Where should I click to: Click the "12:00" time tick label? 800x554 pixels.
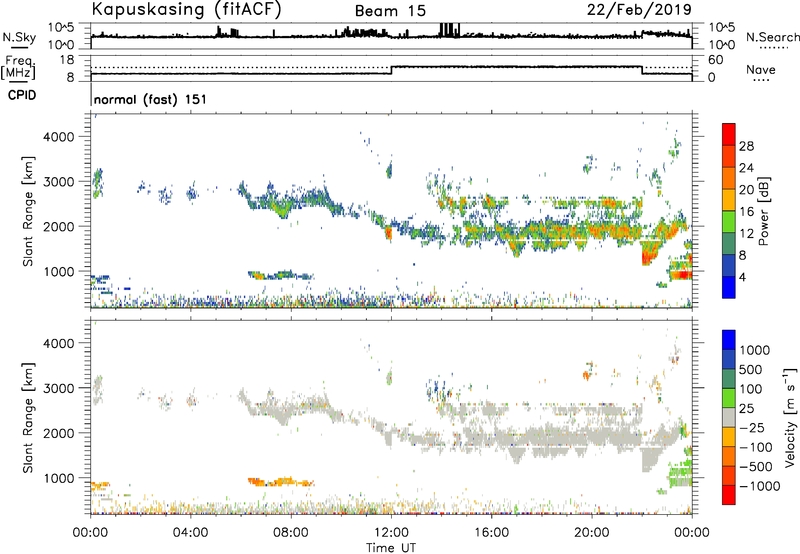tap(391, 533)
